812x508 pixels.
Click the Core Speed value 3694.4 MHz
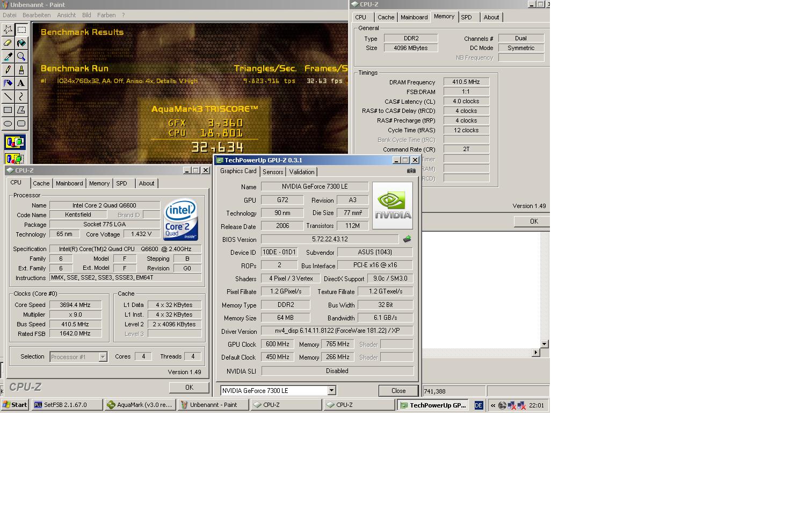tap(75, 305)
